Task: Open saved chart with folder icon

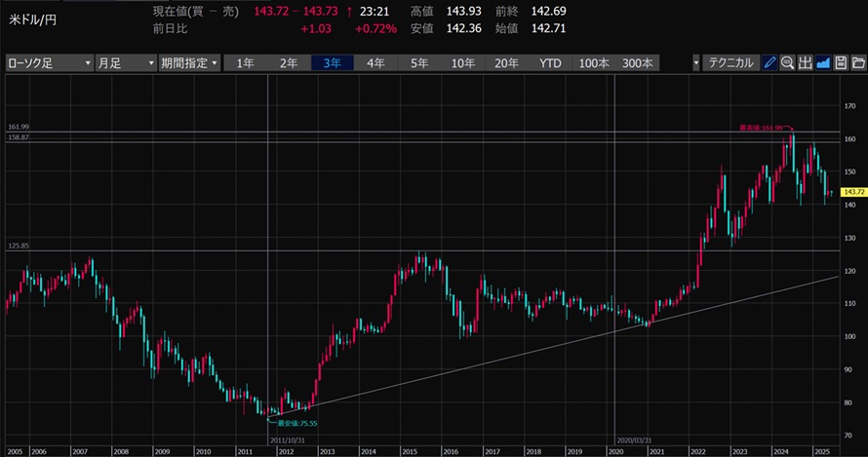Action: point(858,63)
